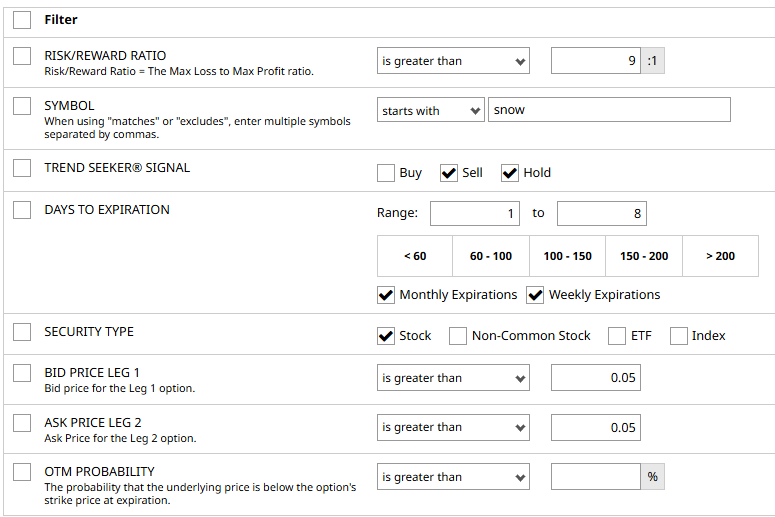The height and width of the screenshot is (517, 775).
Task: Choose the '100 - 150' days range
Action: click(568, 256)
